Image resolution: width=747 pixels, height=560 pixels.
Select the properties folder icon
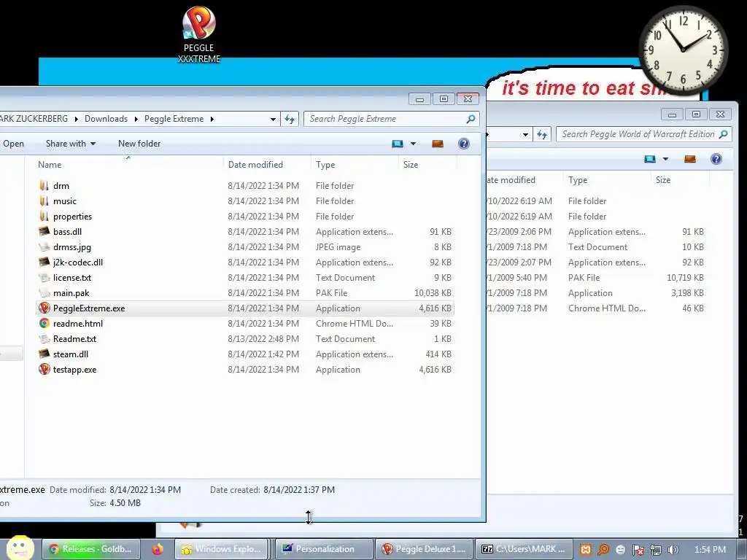click(44, 216)
